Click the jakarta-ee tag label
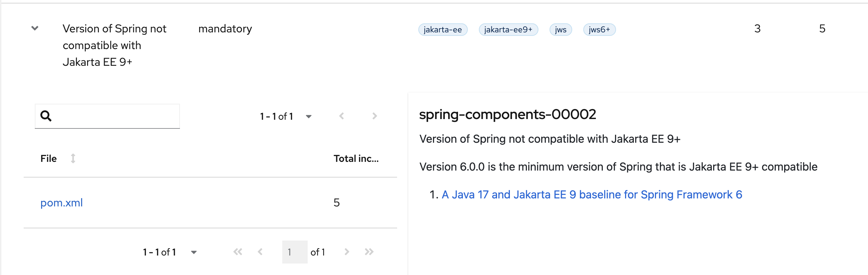This screenshot has height=275, width=868. click(443, 30)
